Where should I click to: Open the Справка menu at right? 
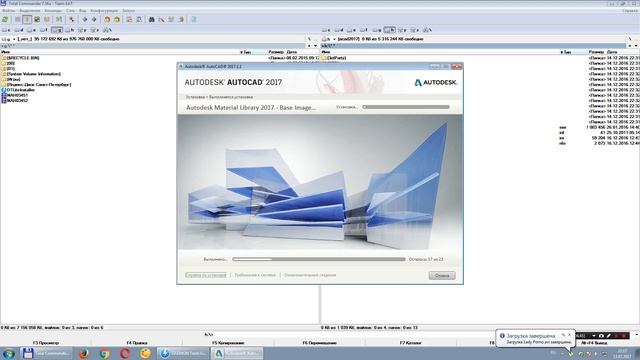pos(630,11)
